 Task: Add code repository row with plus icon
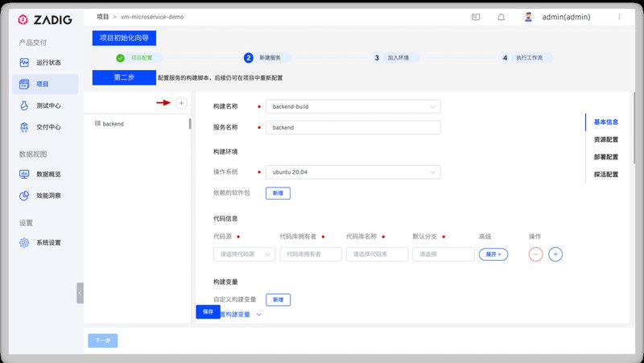click(555, 254)
